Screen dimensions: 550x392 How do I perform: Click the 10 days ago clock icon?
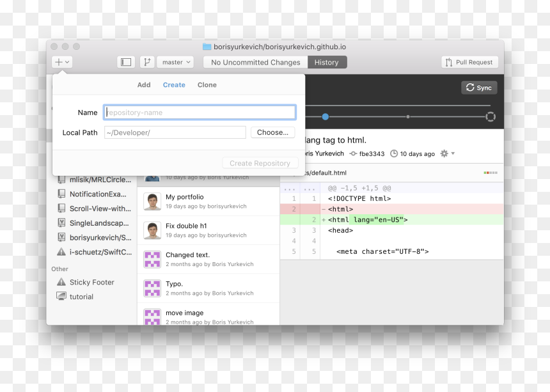point(394,153)
